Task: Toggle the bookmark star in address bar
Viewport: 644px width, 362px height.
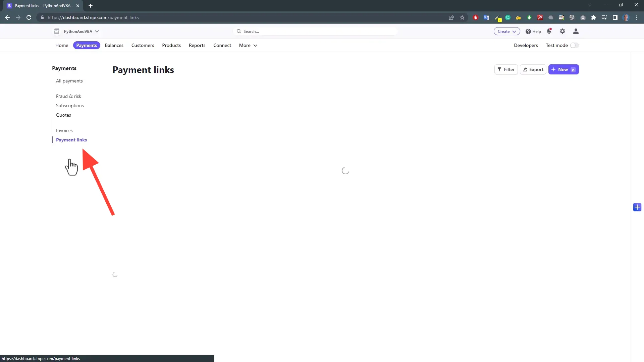Action: 462,17
